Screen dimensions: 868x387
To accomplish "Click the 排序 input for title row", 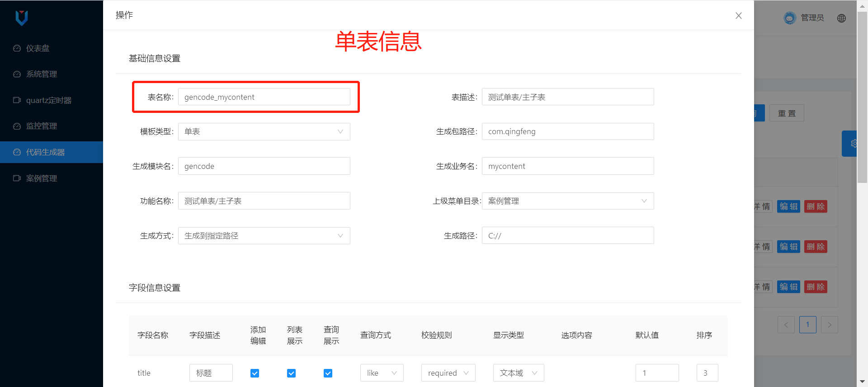I will click(x=708, y=373).
